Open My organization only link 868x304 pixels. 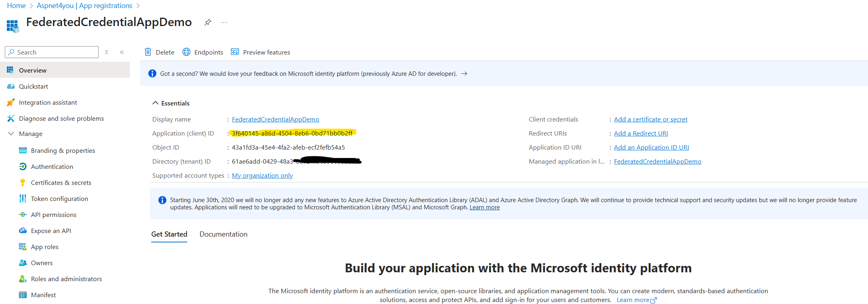[x=262, y=175]
